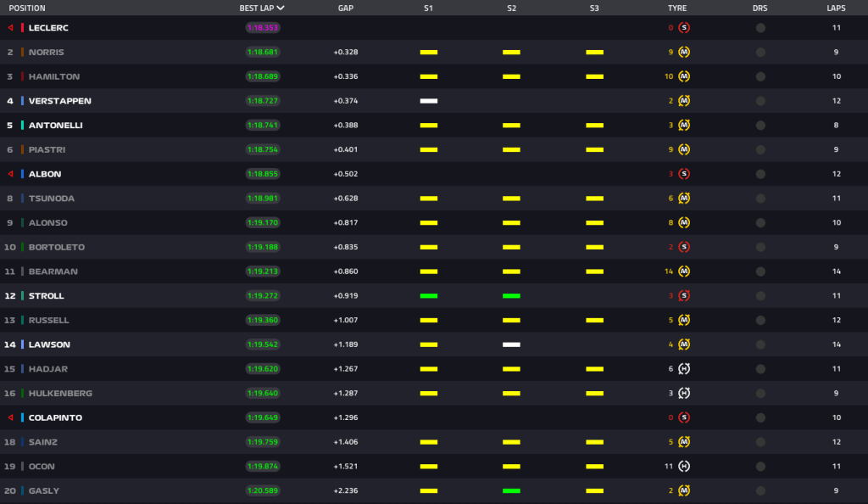The height and width of the screenshot is (504, 868).
Task: Click Russell's medium tyre icon
Action: tap(684, 320)
